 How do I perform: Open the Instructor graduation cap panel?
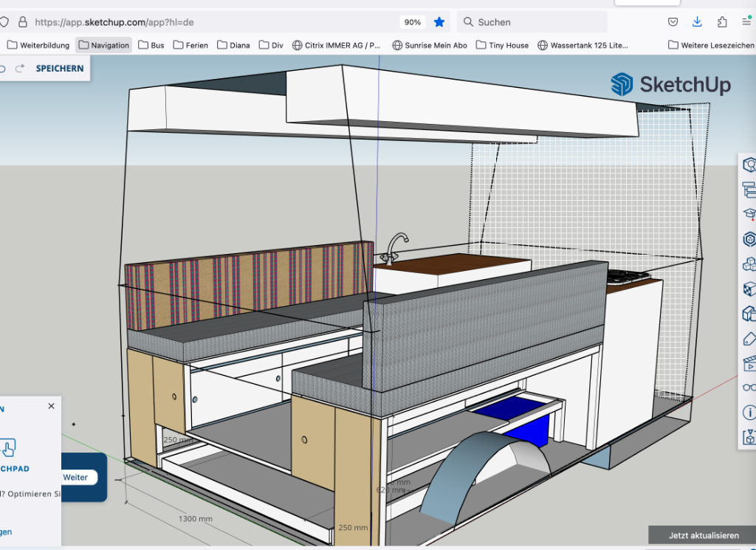point(749,214)
